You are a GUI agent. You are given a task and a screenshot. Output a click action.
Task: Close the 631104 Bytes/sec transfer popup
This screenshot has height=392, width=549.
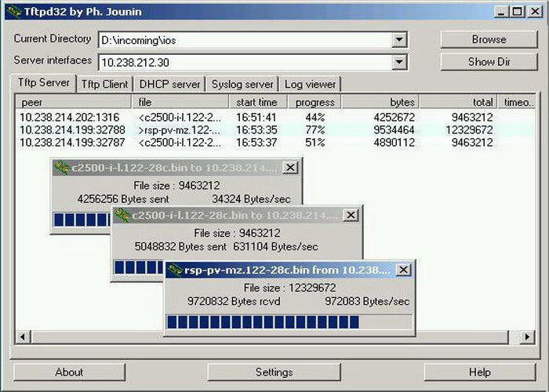click(351, 215)
